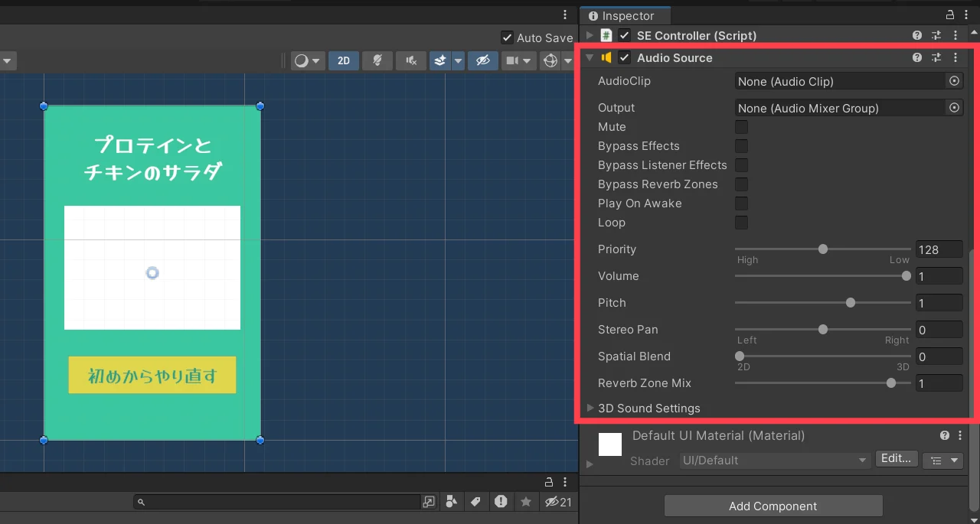Viewport: 980px width, 524px height.
Task: Click the Stereo Pan slider handle
Action: click(x=823, y=329)
